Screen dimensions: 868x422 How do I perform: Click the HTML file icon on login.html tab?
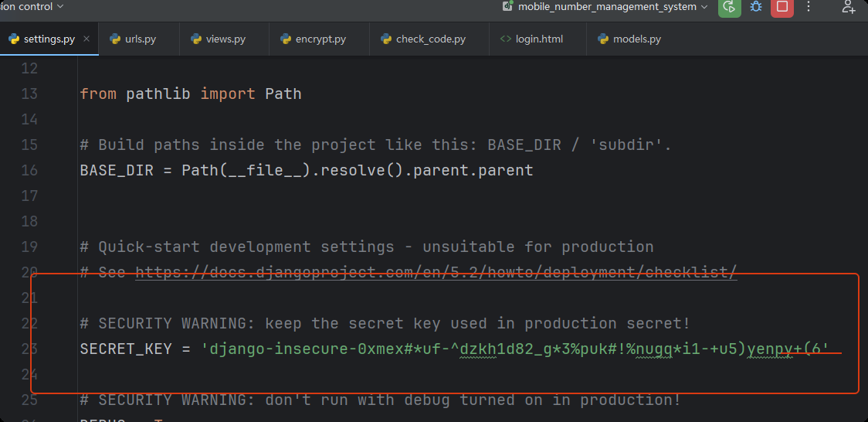tap(505, 39)
